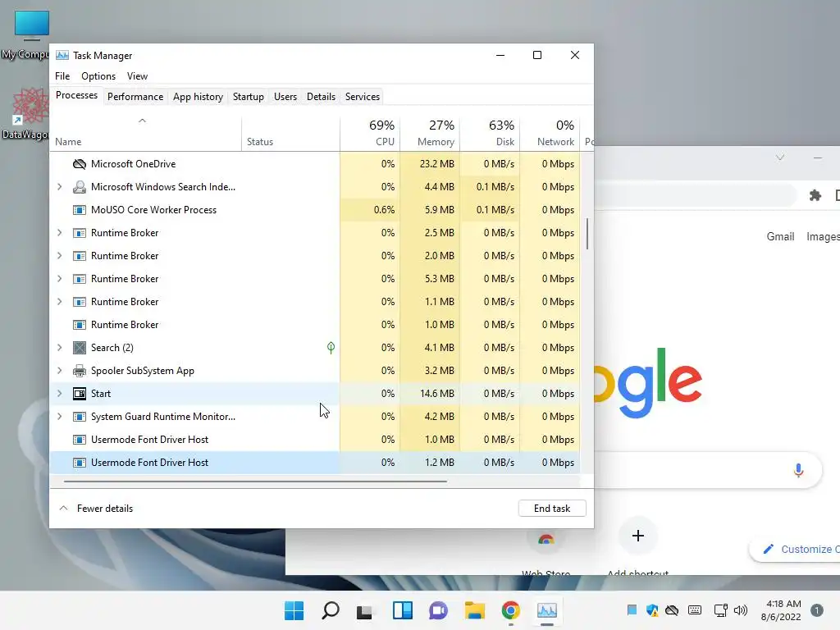Screen dimensions: 840x630
Task: Click the network tray icon
Action: [x=720, y=610]
